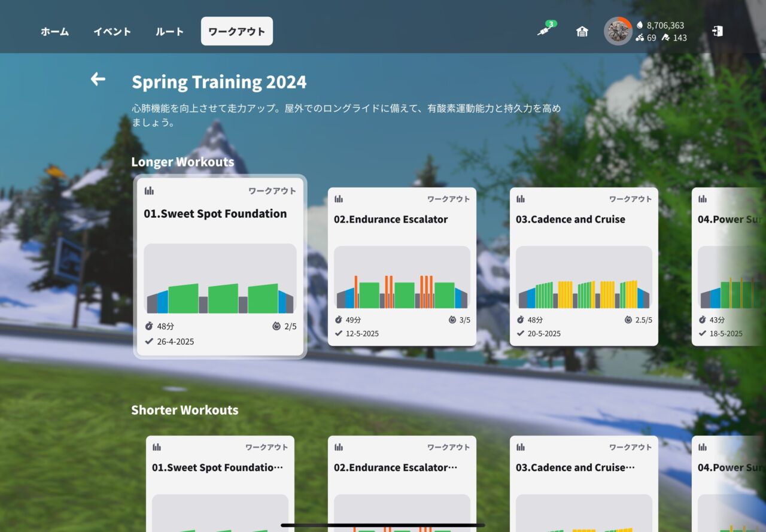Click the 2.5/5 difficulty rating

coord(644,320)
